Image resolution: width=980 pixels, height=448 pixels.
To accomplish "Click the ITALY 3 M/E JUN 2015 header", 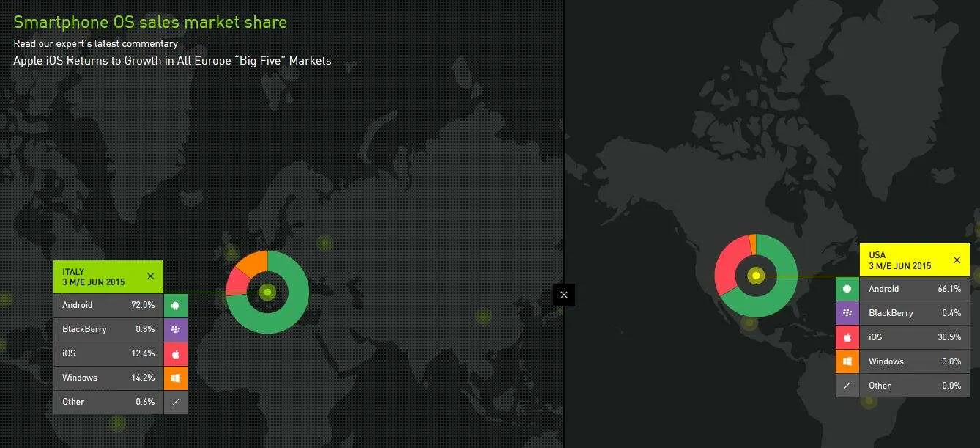I will coord(108,276).
